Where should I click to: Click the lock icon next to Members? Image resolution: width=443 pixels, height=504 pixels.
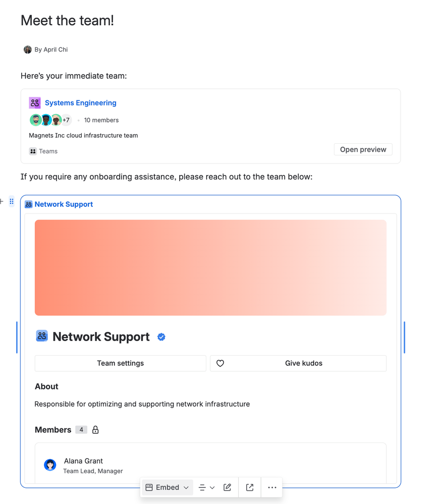pos(95,430)
